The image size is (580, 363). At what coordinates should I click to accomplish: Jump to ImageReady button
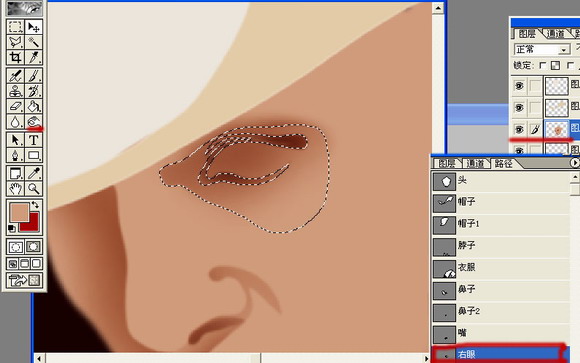click(24, 280)
